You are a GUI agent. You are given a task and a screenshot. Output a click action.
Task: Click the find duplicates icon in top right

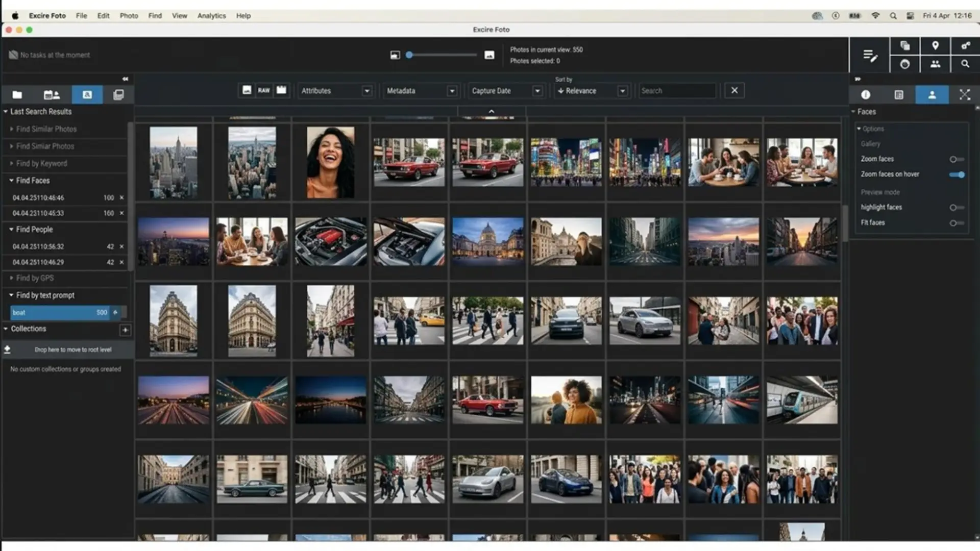click(x=905, y=46)
